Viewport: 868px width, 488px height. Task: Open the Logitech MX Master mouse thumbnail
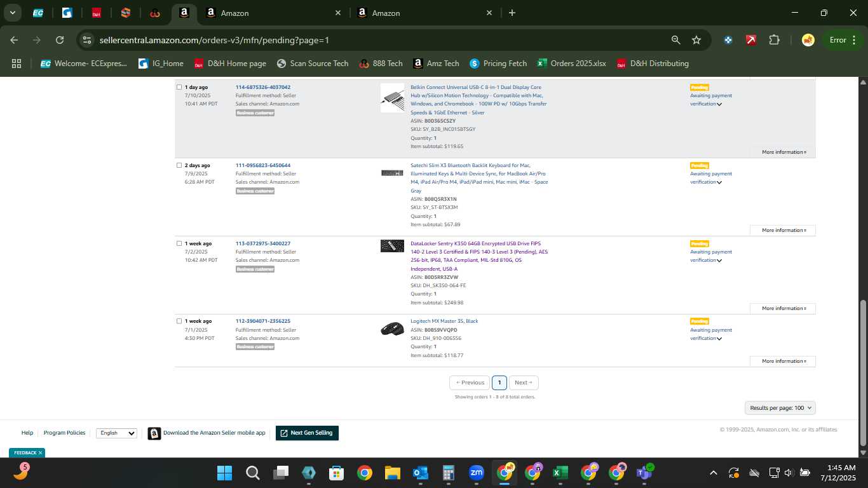[392, 329]
